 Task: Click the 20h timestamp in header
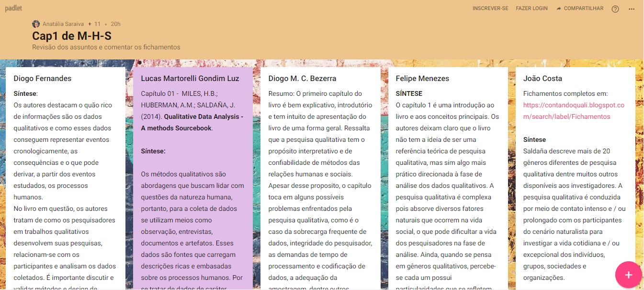(115, 24)
